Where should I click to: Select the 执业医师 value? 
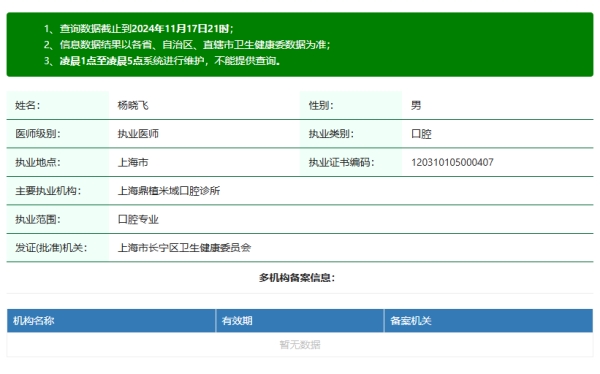coord(138,134)
